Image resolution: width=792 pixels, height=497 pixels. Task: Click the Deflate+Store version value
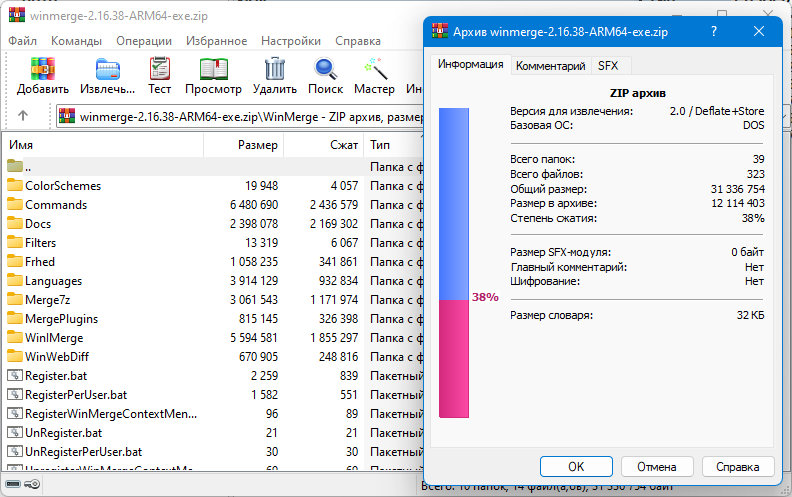[x=717, y=111]
